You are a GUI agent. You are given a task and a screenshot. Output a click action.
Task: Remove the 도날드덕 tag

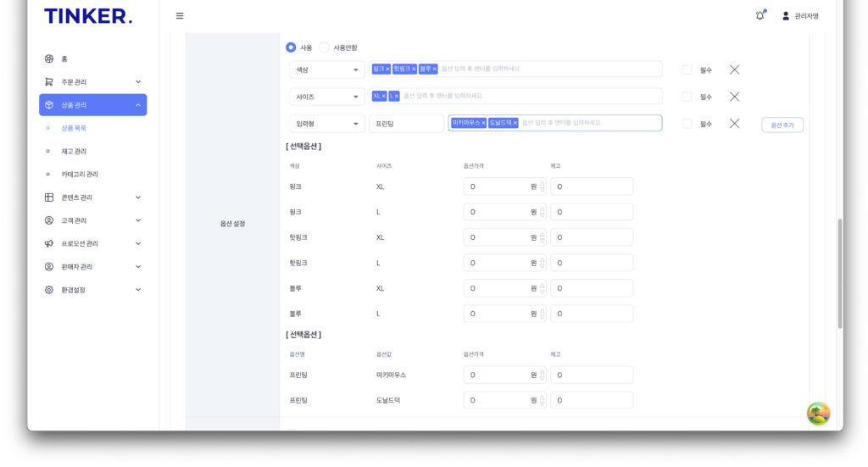click(515, 123)
